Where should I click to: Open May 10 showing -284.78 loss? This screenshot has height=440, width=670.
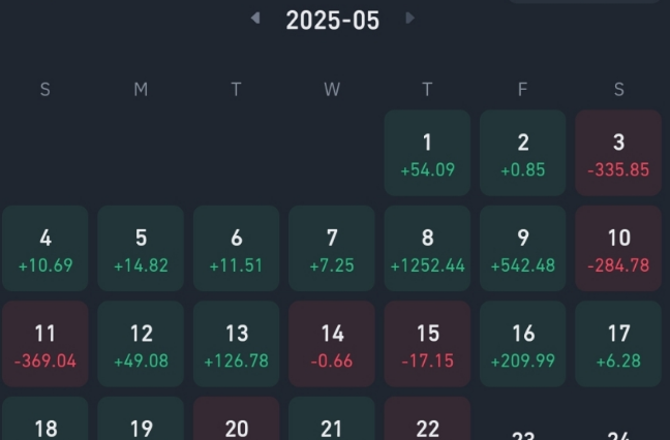(618, 249)
